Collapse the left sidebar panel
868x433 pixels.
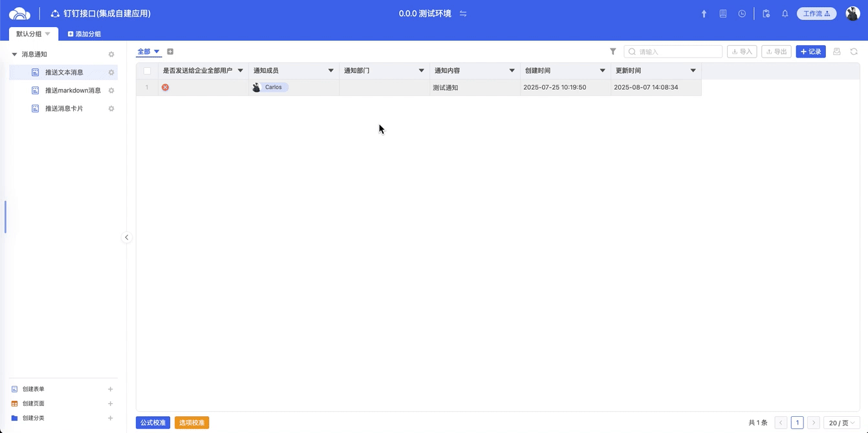[x=127, y=237]
